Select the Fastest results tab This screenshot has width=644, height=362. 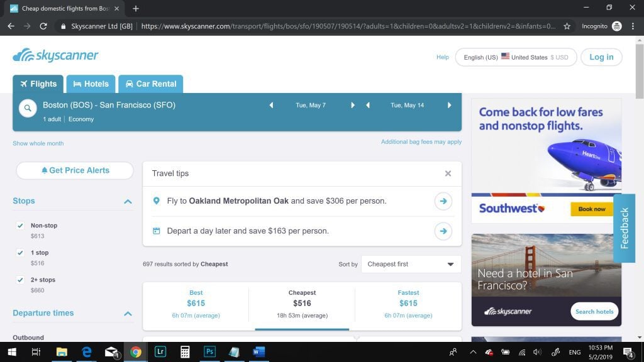pos(408,305)
